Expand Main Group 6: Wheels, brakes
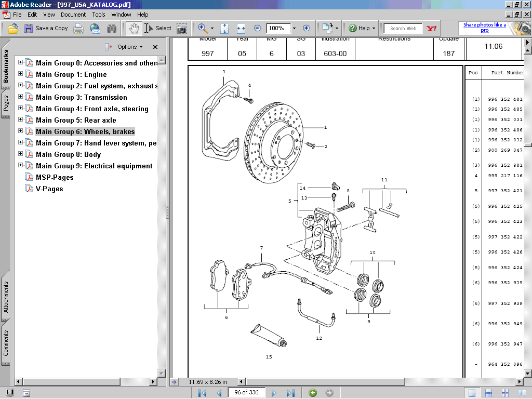The width and height of the screenshot is (532, 399). coord(20,131)
